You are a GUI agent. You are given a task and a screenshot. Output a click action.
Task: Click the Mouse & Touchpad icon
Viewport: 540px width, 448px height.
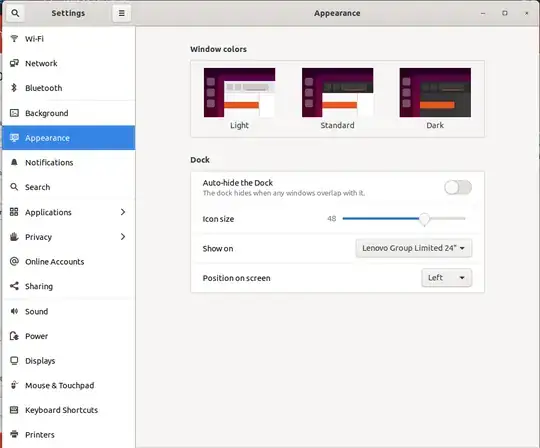tap(14, 385)
